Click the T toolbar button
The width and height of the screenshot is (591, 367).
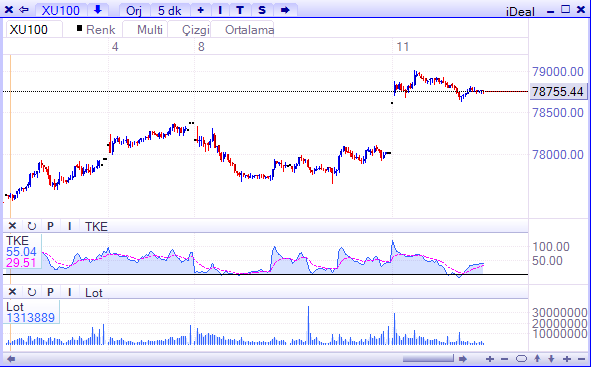click(x=240, y=10)
